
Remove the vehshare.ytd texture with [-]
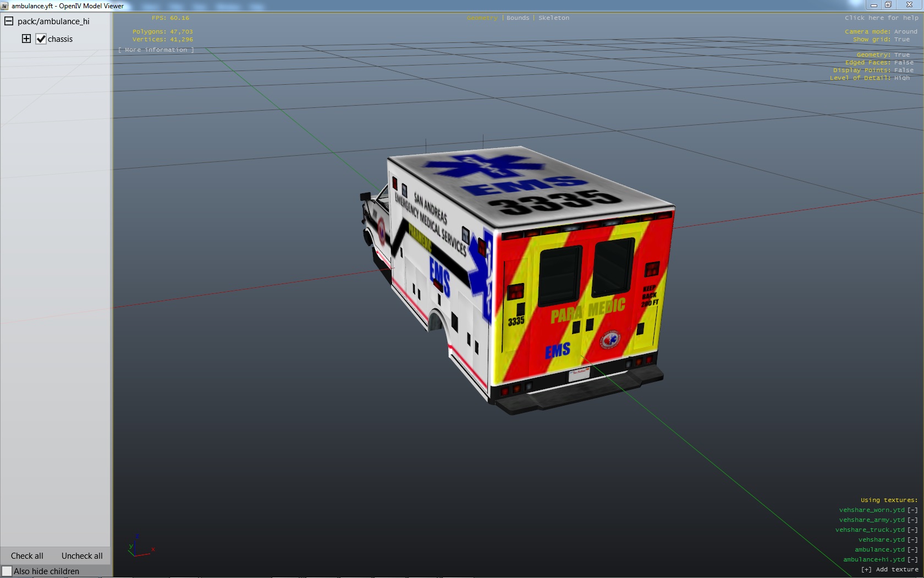912,540
